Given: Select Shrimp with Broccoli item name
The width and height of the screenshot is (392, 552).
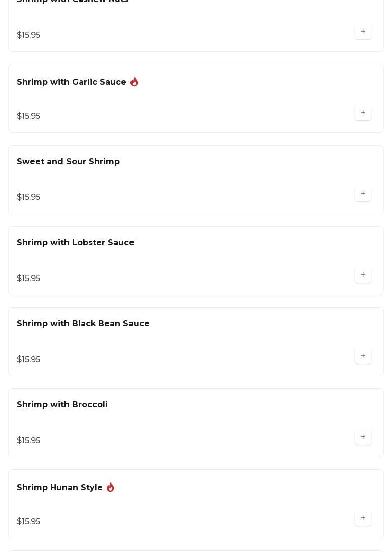Looking at the screenshot, I should 62,405.
